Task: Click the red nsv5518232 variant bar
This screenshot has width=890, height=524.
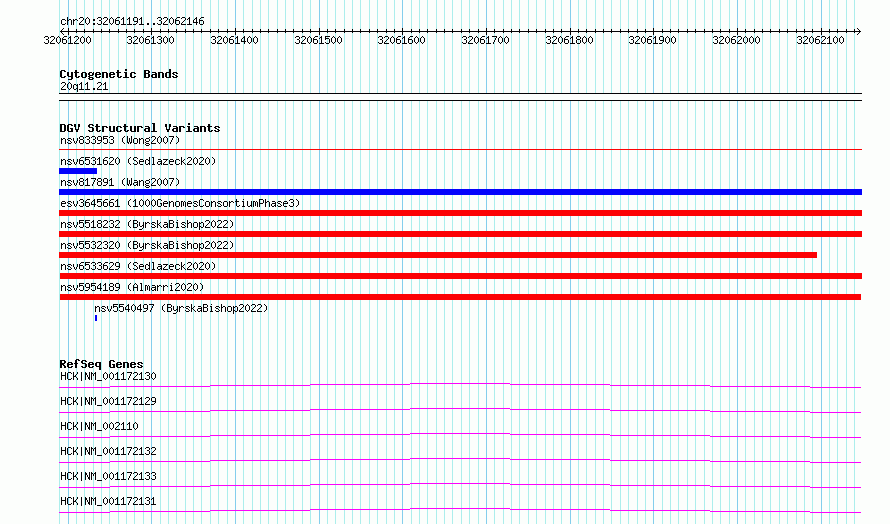Action: coord(460,234)
